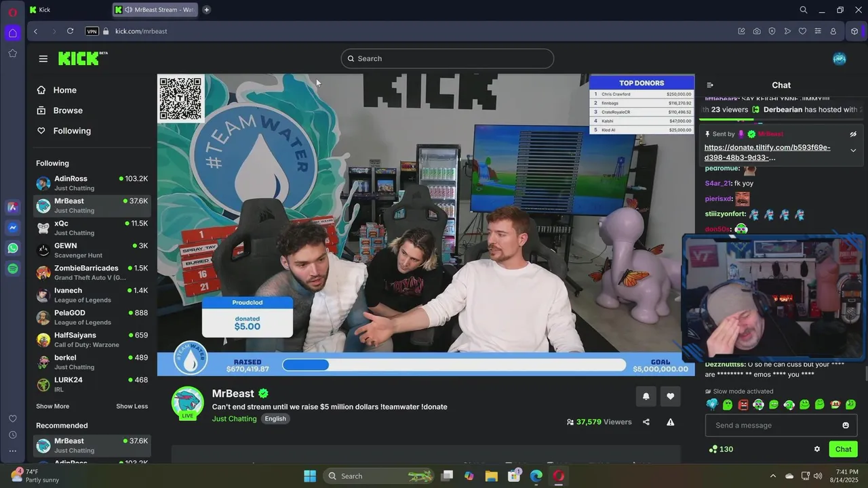The height and width of the screenshot is (488, 868).
Task: Click the Kick search field
Action: pyautogui.click(x=448, y=59)
